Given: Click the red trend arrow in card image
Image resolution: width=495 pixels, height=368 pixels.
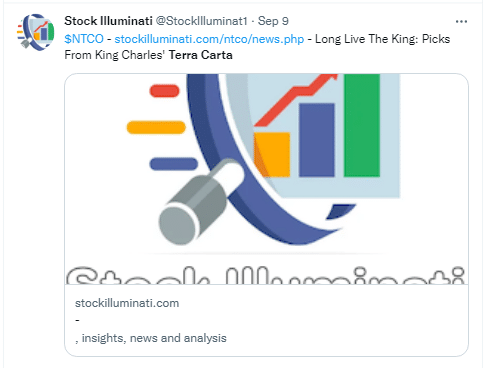Looking at the screenshot, I should pos(295,100).
